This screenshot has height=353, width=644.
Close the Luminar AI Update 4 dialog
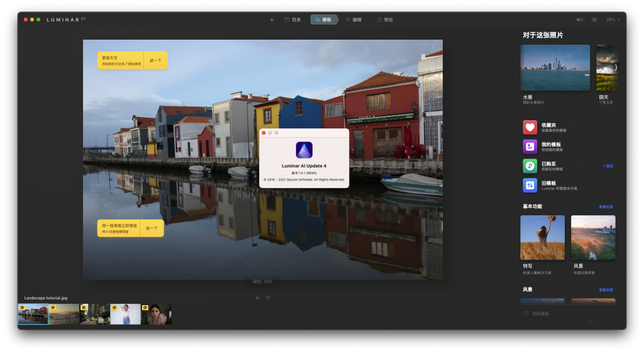tap(264, 133)
